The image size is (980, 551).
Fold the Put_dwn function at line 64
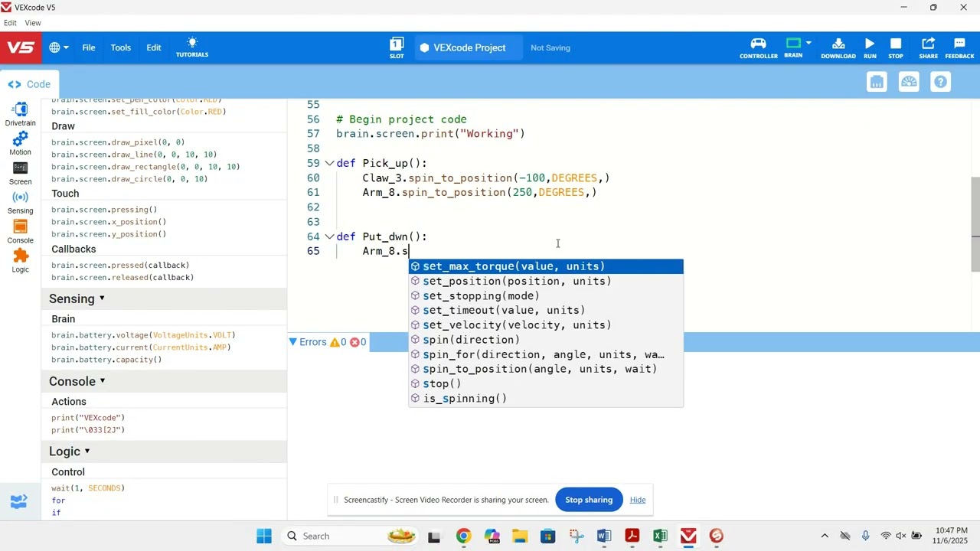tap(329, 236)
